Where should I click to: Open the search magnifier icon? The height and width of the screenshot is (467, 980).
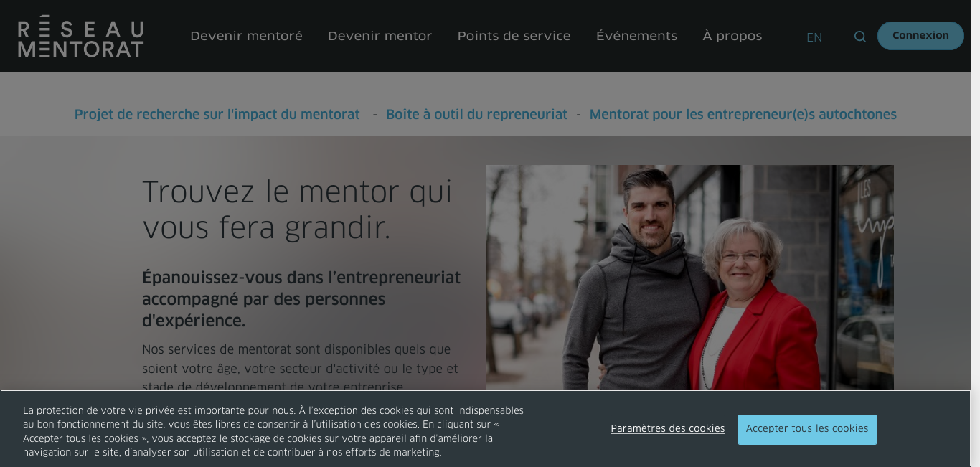click(859, 37)
